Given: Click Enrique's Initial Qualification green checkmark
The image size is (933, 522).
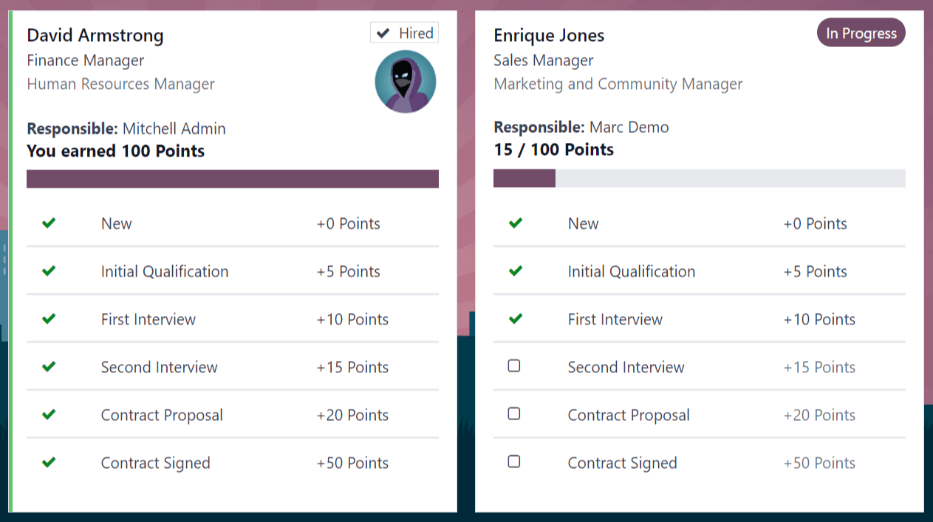Looking at the screenshot, I should 515,271.
